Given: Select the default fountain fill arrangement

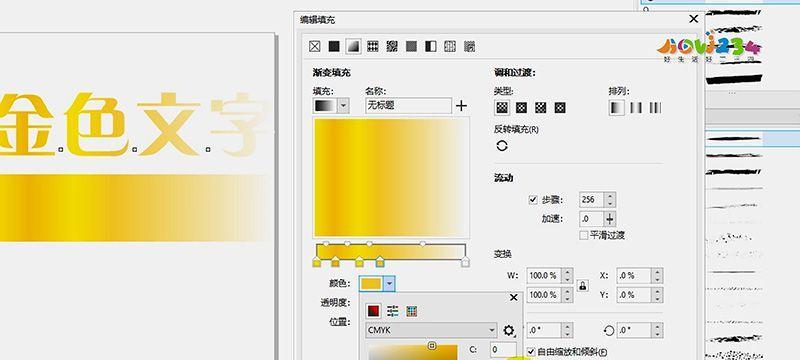Looking at the screenshot, I should click(617, 108).
